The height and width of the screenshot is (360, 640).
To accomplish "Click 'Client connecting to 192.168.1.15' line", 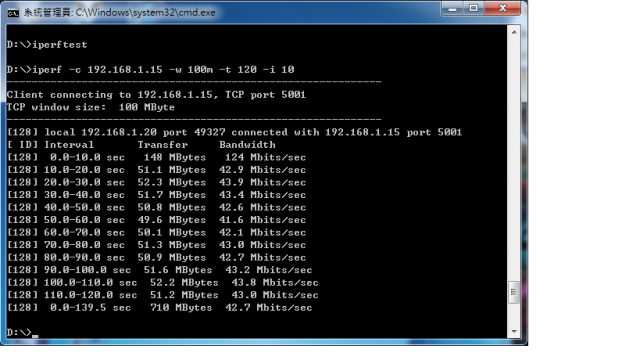I will point(156,95).
